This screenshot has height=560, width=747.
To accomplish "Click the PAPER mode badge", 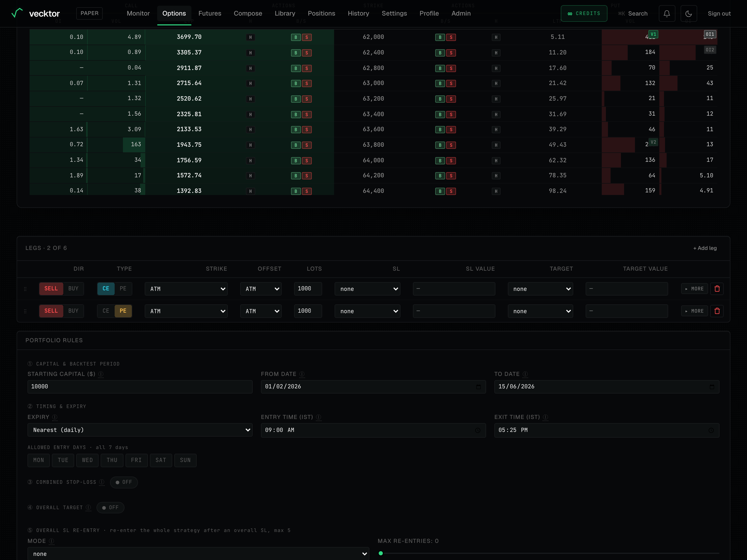I will (x=89, y=13).
